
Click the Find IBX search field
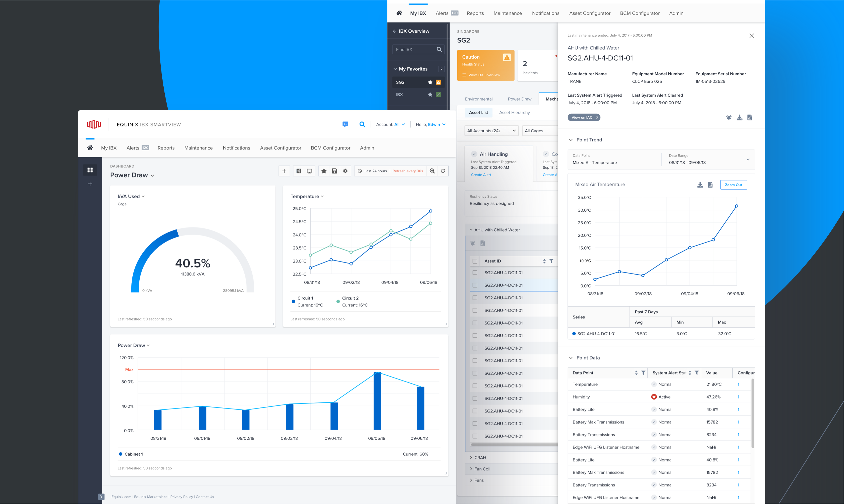(418, 49)
